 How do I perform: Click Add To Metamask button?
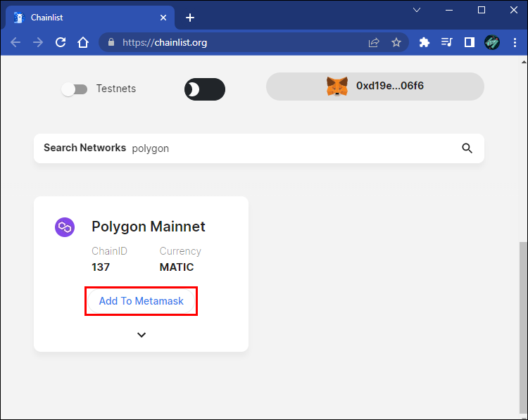pos(141,301)
